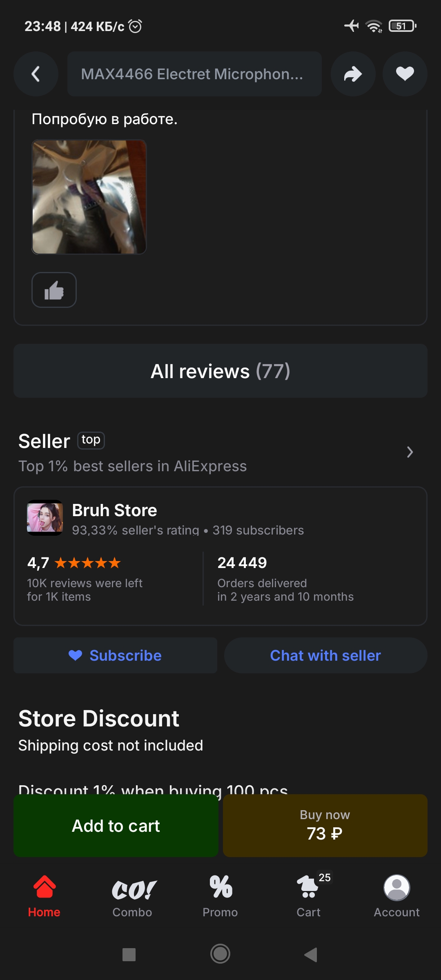Go to Home tab
The width and height of the screenshot is (441, 980).
[44, 896]
